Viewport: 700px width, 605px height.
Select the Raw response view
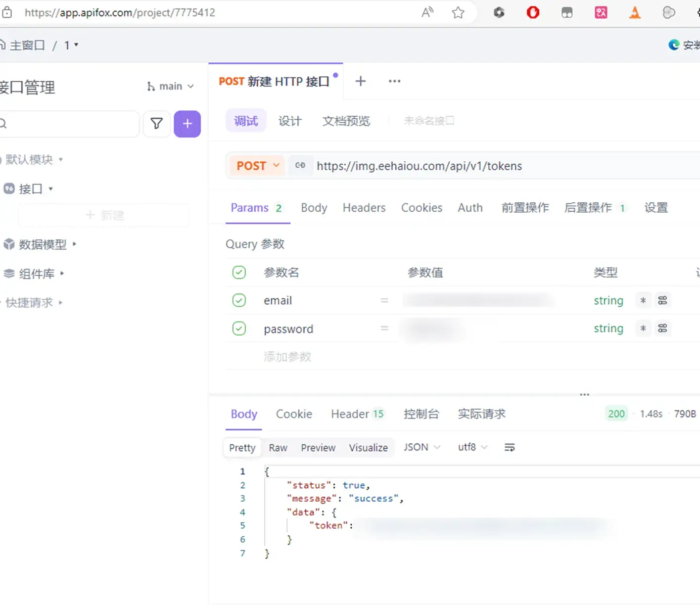tap(278, 448)
